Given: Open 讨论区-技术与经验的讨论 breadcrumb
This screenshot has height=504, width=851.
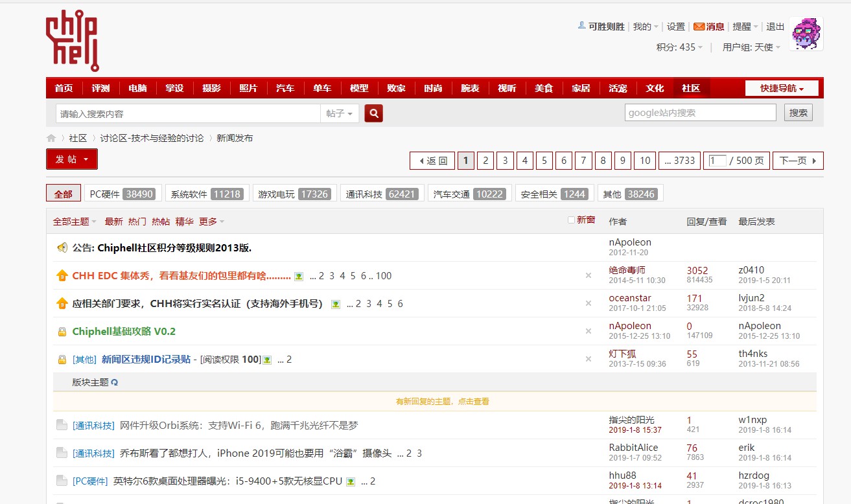Looking at the screenshot, I should tap(152, 138).
